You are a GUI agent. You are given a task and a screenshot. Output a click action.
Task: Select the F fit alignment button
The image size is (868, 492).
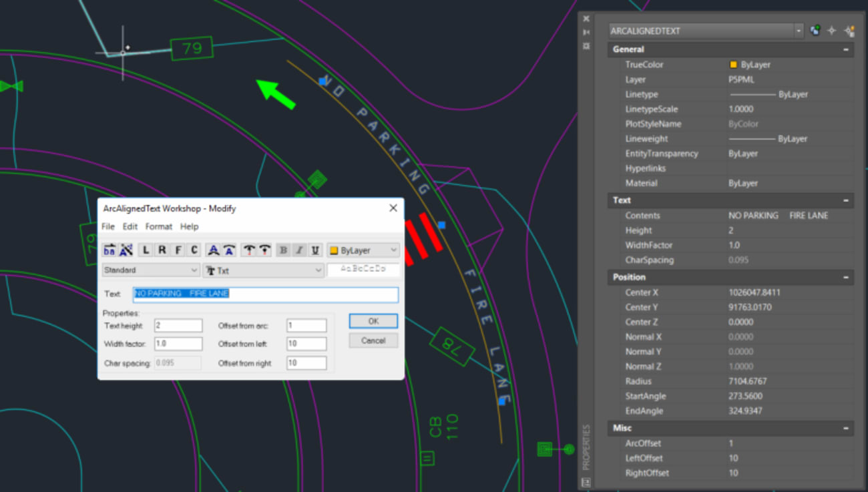click(178, 250)
